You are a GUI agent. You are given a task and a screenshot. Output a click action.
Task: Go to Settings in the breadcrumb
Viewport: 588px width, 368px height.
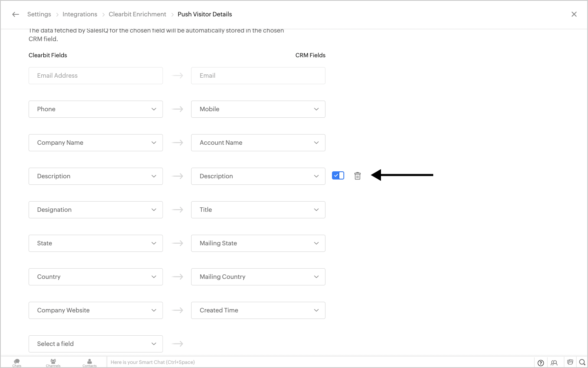coord(39,14)
